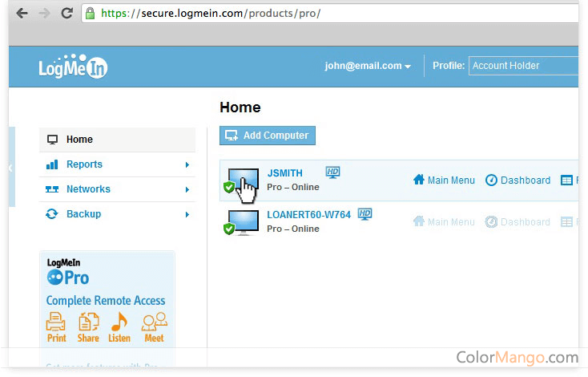Image resolution: width=588 pixels, height=377 pixels.
Task: Click the Add Computer button
Action: click(x=268, y=136)
